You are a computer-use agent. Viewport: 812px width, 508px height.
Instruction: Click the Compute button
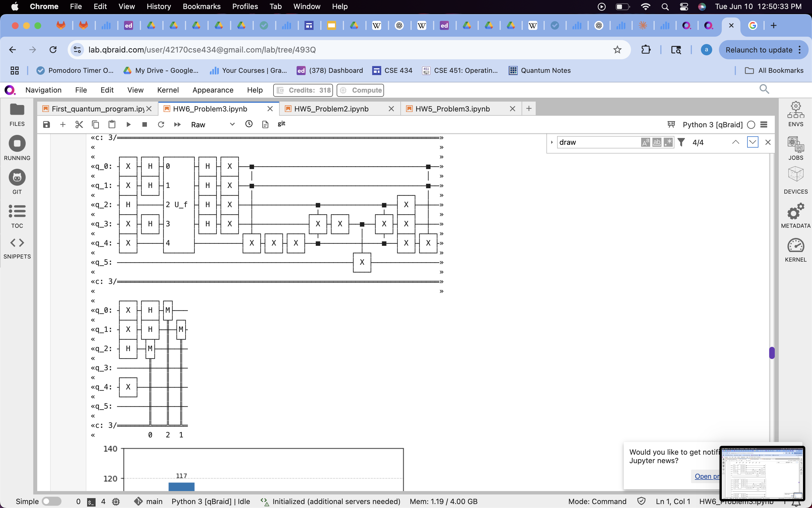point(360,90)
